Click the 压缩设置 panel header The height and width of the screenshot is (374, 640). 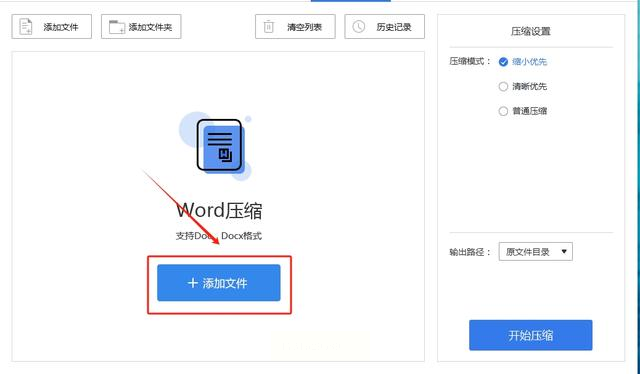point(531,31)
